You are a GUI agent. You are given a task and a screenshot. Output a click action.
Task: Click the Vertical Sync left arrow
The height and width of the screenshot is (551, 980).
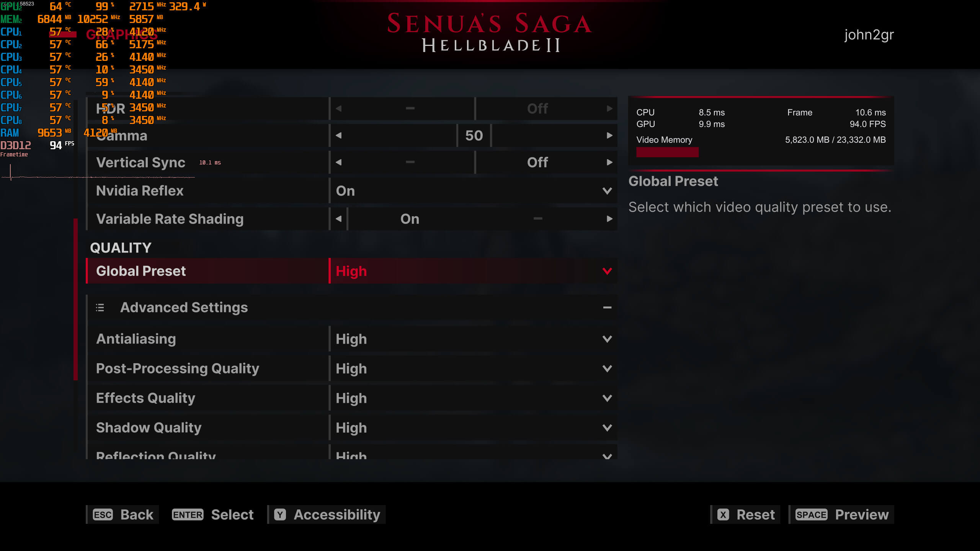click(338, 162)
